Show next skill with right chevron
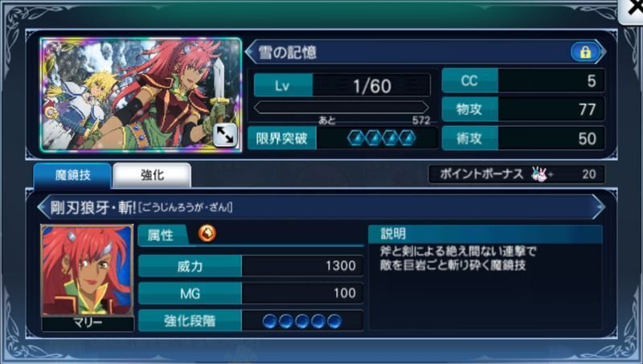 tap(599, 207)
